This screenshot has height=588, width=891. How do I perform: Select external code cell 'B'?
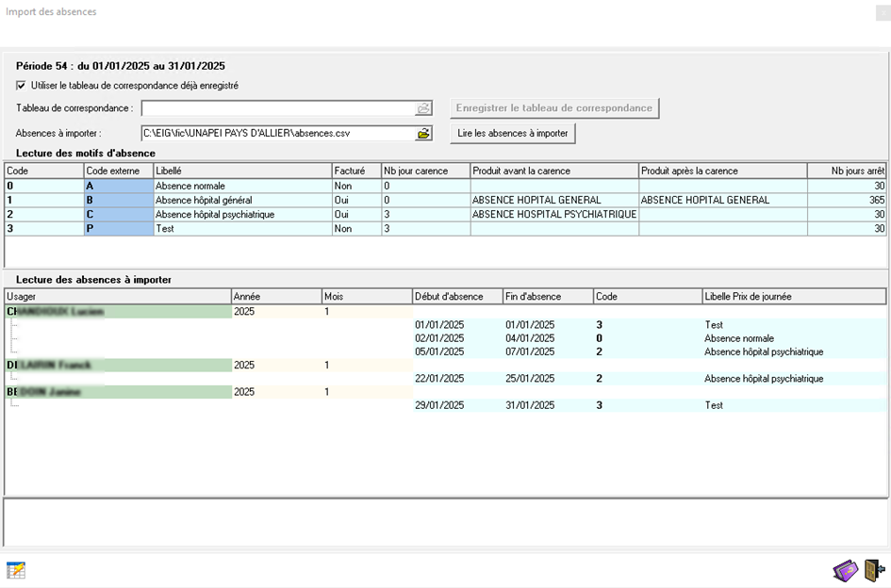[x=119, y=201]
